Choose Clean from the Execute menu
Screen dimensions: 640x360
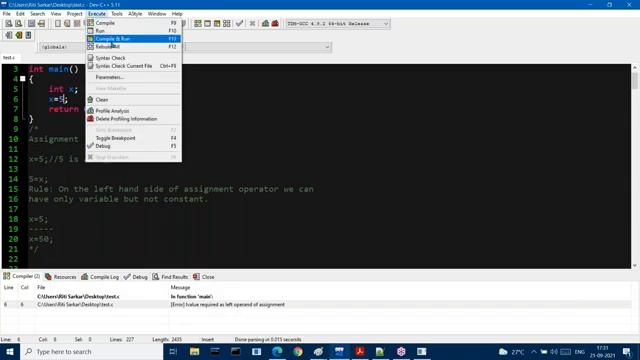[x=133, y=100]
